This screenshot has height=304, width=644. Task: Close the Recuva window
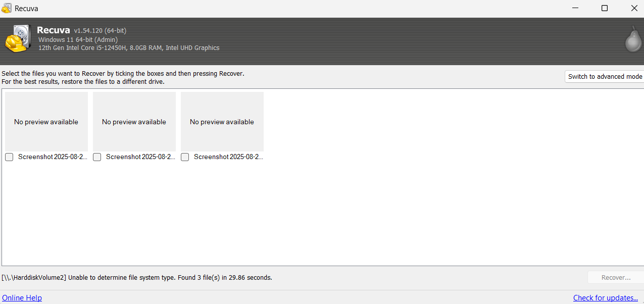click(634, 8)
